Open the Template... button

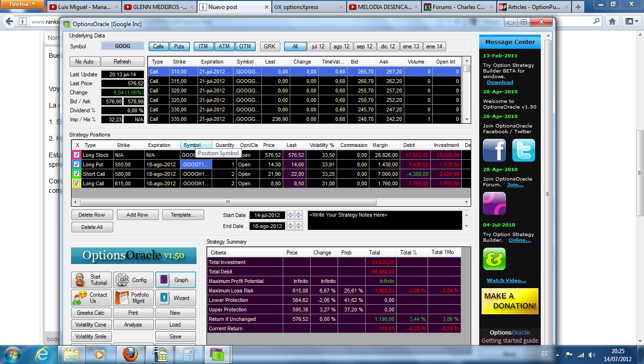tap(183, 215)
